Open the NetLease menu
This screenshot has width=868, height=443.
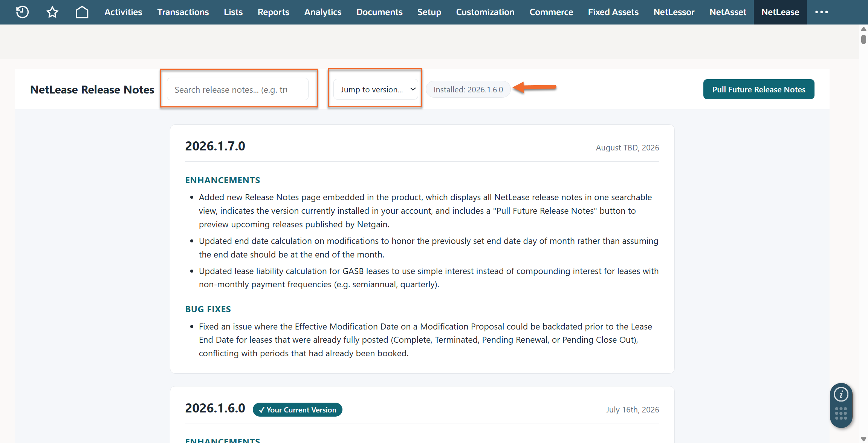coord(780,12)
